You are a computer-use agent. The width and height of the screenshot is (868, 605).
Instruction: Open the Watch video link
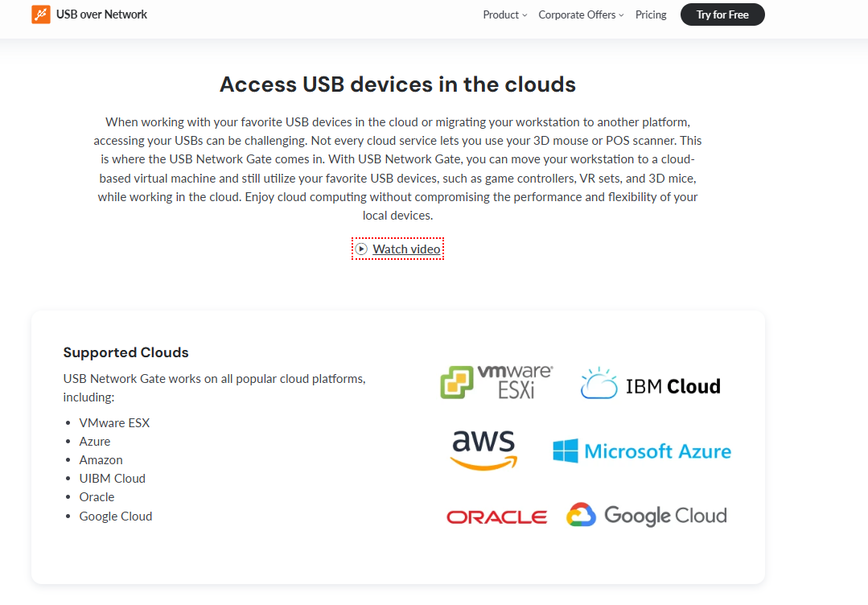406,249
